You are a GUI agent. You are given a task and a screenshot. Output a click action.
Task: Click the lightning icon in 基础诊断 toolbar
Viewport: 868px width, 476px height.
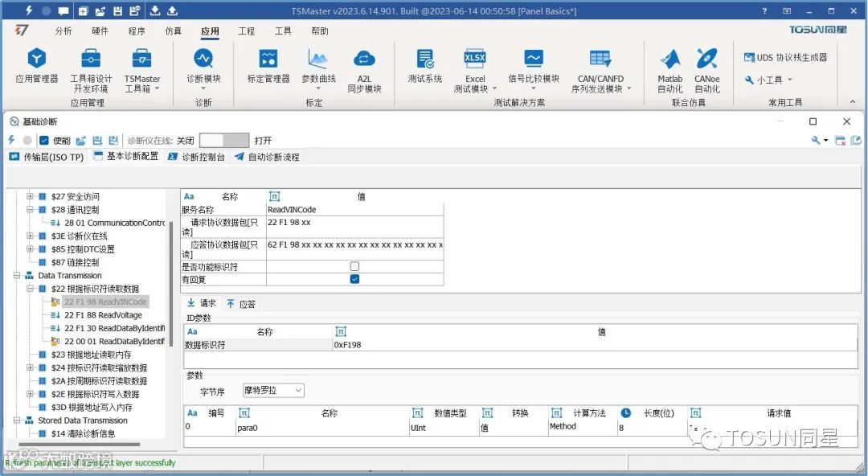11,140
